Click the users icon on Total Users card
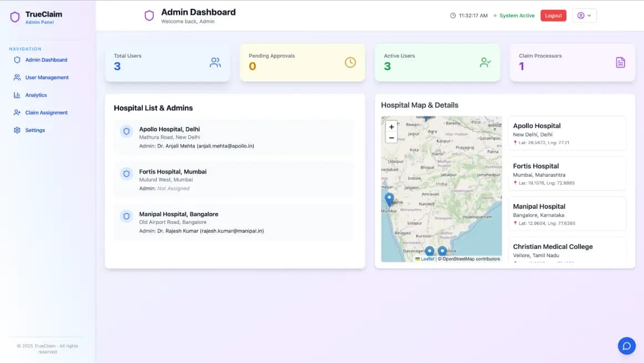644x363 pixels. 215,63
